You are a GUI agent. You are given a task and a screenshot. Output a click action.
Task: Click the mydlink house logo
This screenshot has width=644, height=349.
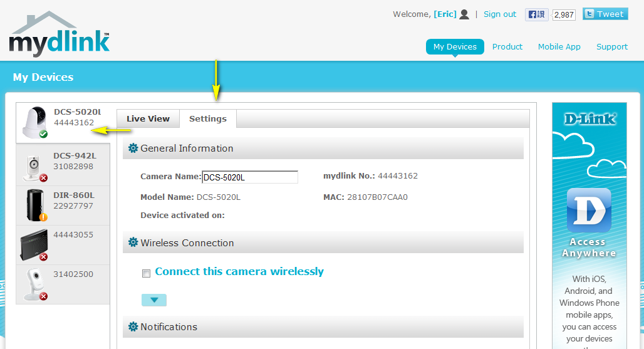click(x=59, y=34)
